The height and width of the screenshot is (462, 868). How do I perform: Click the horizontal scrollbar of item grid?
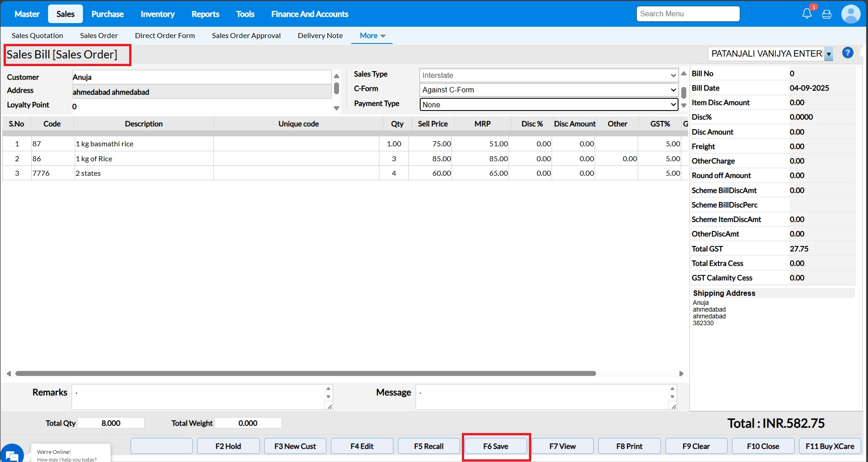pos(305,374)
